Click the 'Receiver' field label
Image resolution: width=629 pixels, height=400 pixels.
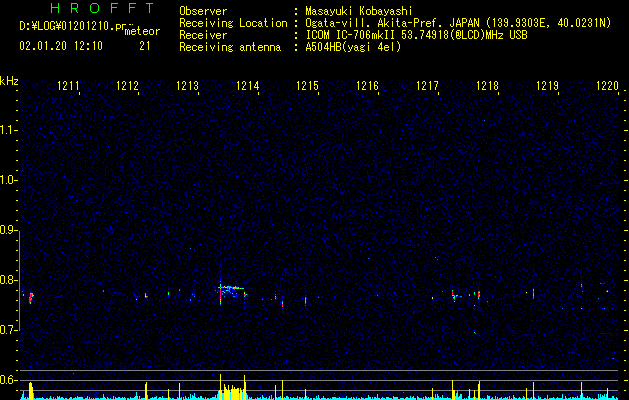203,35
